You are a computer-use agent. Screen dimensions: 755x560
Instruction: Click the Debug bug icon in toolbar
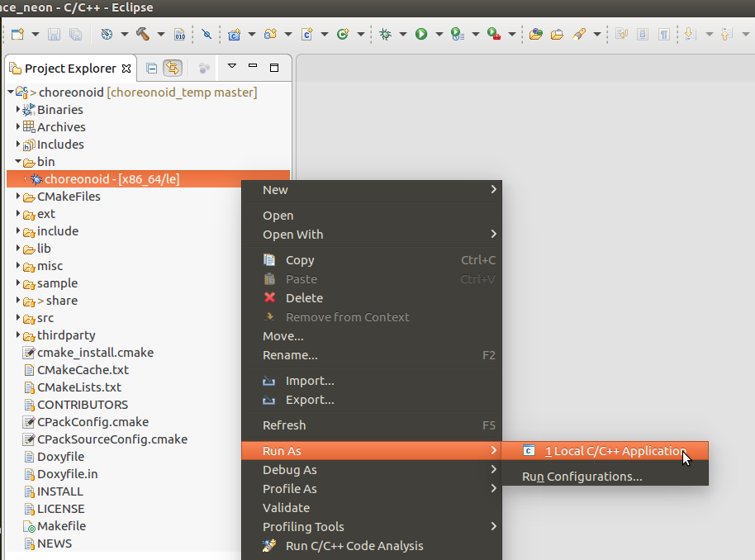coord(385,34)
